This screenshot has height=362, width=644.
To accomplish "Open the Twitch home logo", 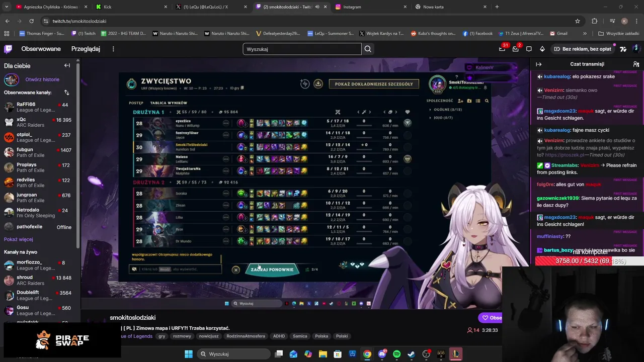I will (x=8, y=49).
